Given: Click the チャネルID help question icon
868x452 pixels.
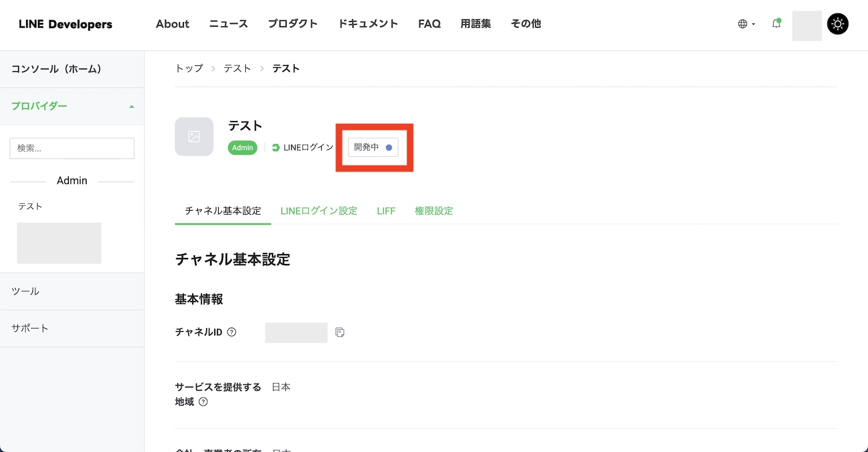Looking at the screenshot, I should pos(231,332).
